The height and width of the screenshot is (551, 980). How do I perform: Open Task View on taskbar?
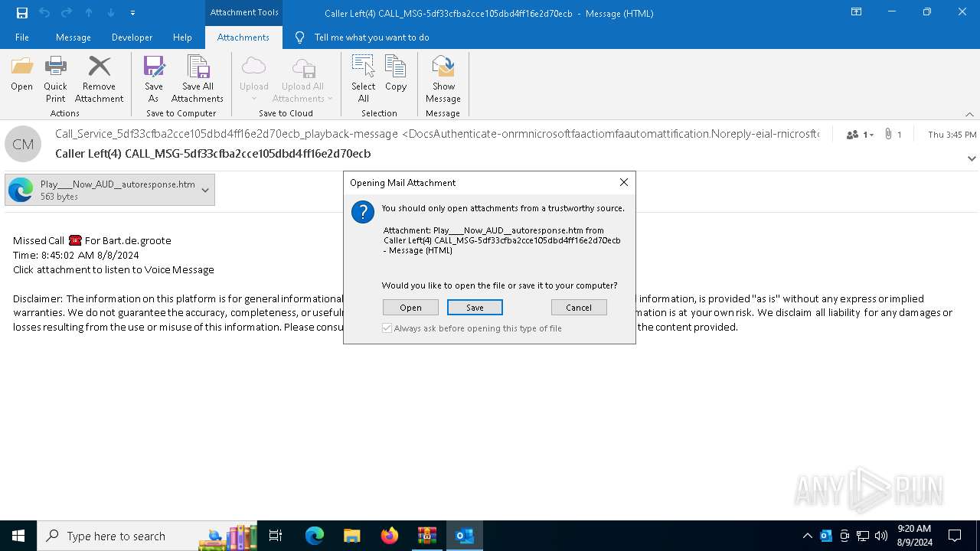(276, 536)
